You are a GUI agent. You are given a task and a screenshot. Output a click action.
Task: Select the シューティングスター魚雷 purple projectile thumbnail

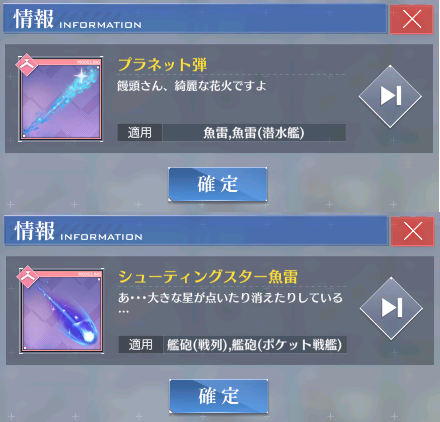[x=61, y=311]
